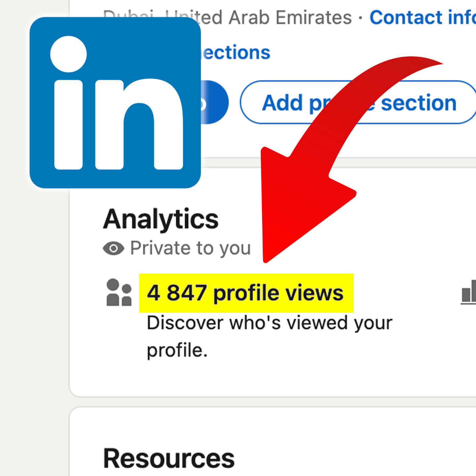Click the eye icon beside Private to you
The height and width of the screenshot is (476, 476).
click(x=113, y=249)
